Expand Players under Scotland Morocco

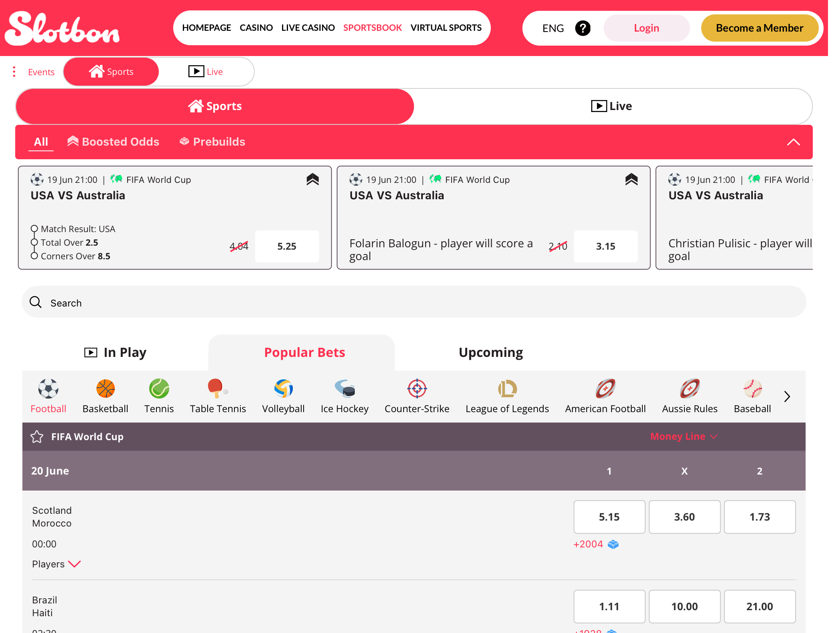(56, 564)
